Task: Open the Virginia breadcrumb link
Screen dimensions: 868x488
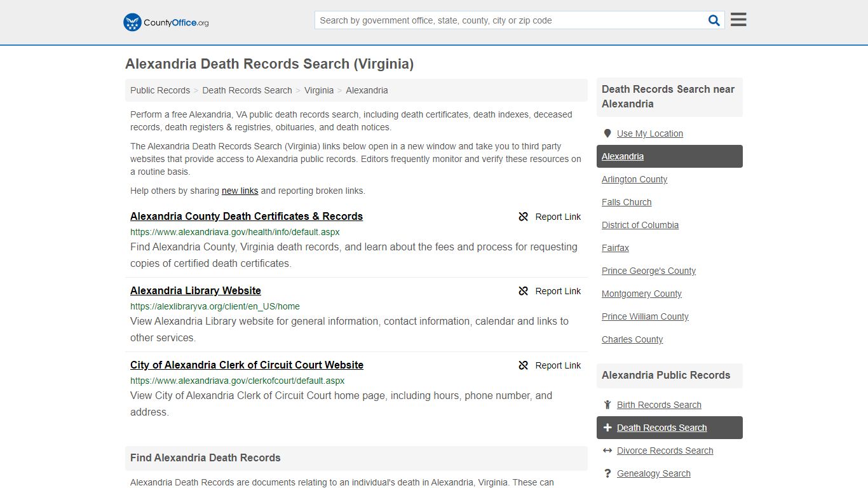Action: pos(319,90)
